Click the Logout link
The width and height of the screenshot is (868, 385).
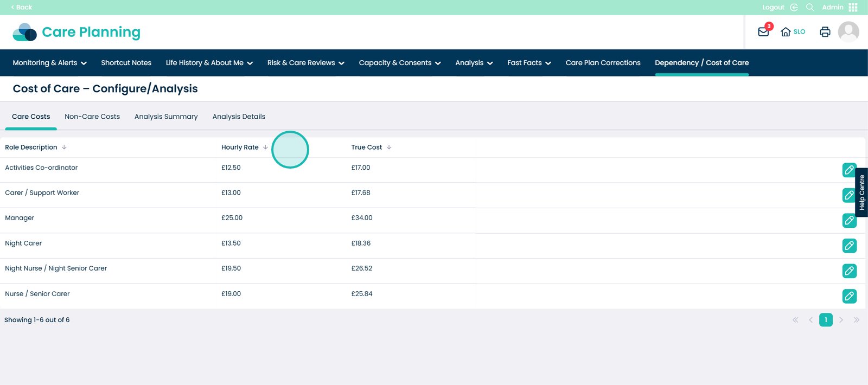[x=773, y=7]
